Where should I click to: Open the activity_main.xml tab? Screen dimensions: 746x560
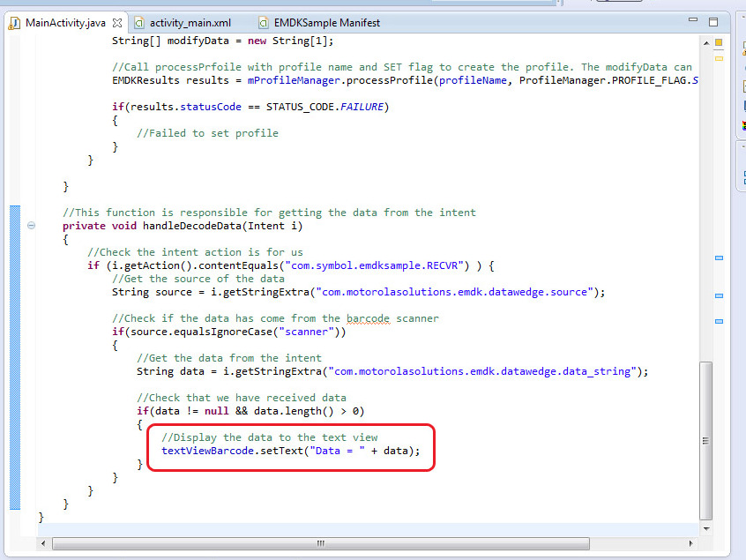coord(190,22)
